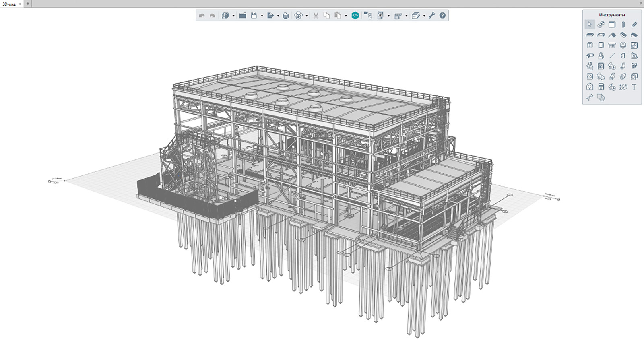Expand dropdown next to 3D view icon

(233, 16)
